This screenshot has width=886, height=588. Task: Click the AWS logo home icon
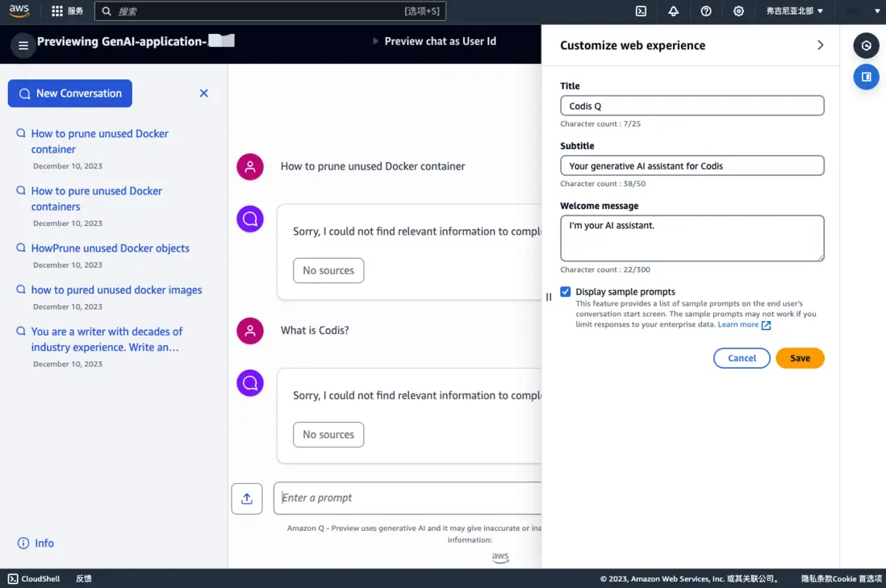pyautogui.click(x=19, y=11)
